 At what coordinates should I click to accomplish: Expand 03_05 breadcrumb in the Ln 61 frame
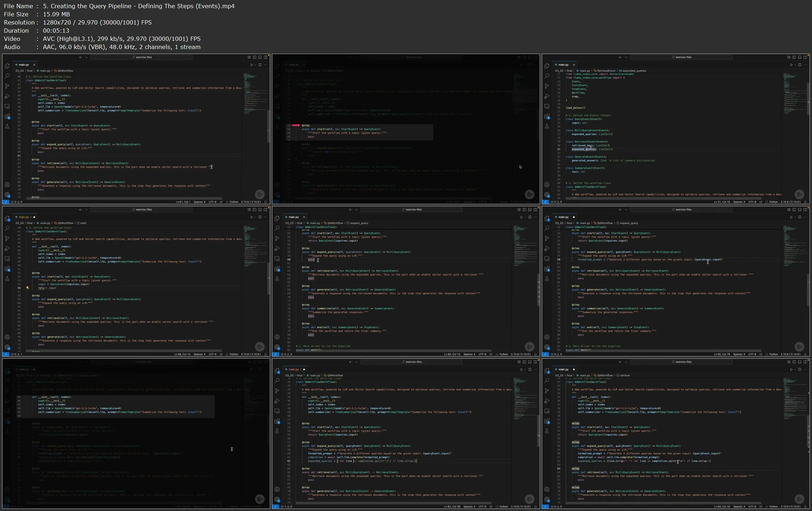point(20,71)
